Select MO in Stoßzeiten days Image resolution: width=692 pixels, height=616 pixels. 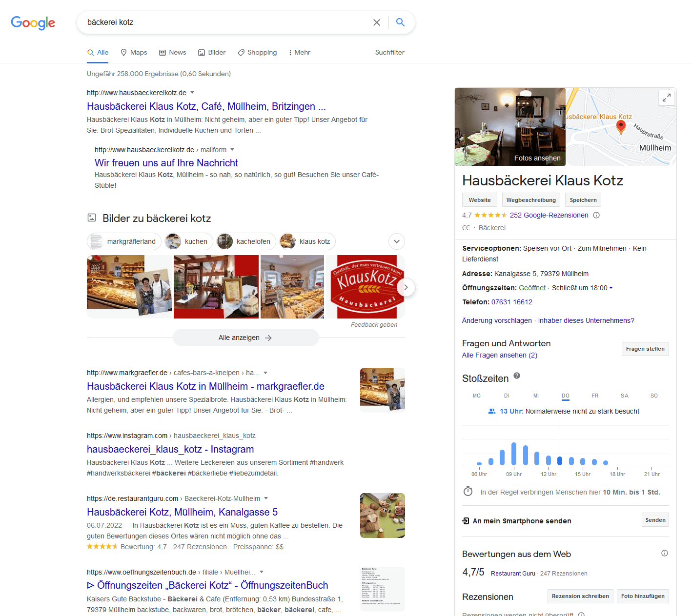click(477, 396)
